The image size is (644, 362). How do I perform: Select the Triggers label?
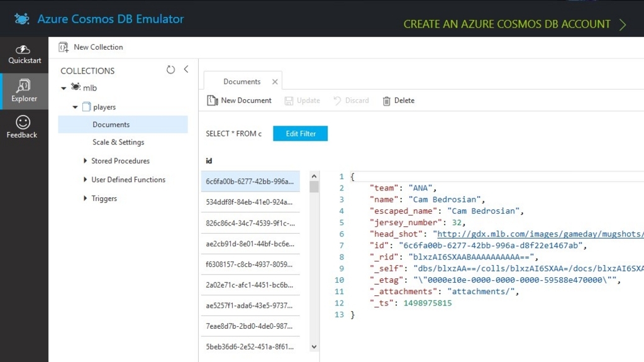coord(104,199)
